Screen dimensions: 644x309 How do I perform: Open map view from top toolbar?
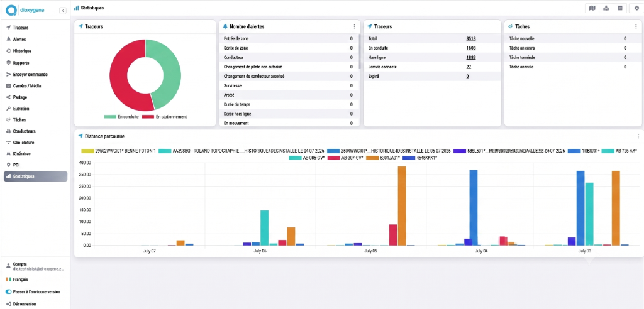[592, 8]
